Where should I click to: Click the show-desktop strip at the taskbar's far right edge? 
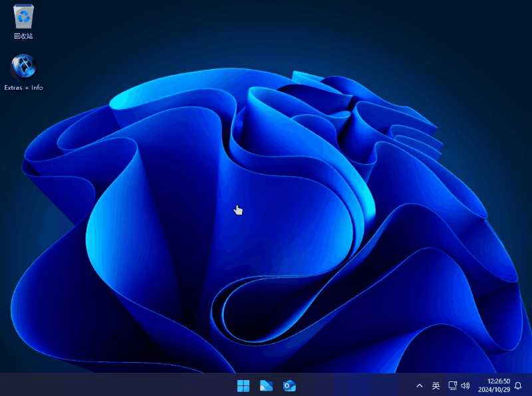pos(530,385)
